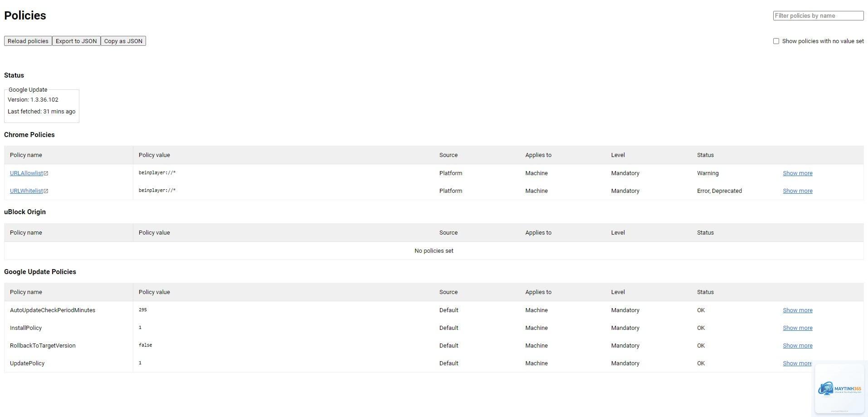The image size is (868, 417).
Task: Expand Show more for URLWhitelist row
Action: coord(797,191)
